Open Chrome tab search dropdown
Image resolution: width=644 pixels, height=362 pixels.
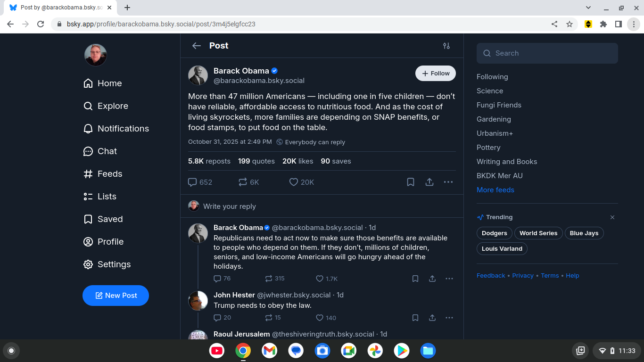point(588,8)
